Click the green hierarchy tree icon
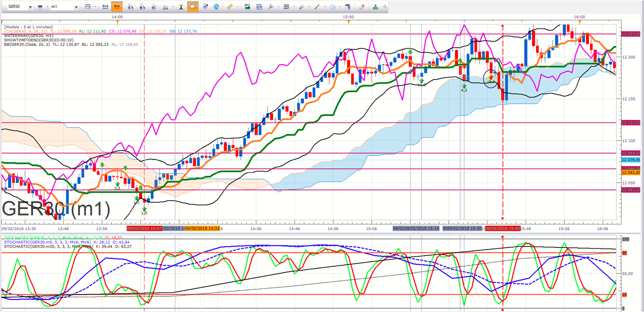The width and height of the screenshot is (644, 312). point(376,7)
